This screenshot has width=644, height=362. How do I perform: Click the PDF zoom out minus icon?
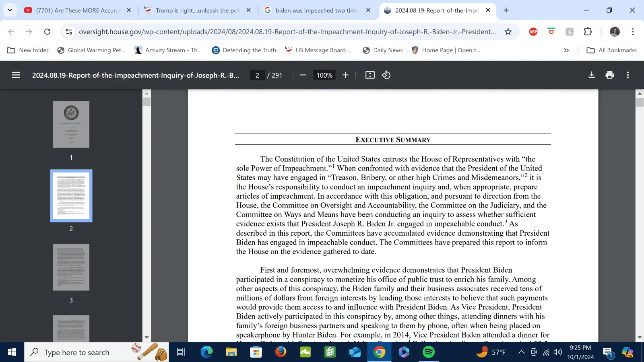pyautogui.click(x=303, y=75)
